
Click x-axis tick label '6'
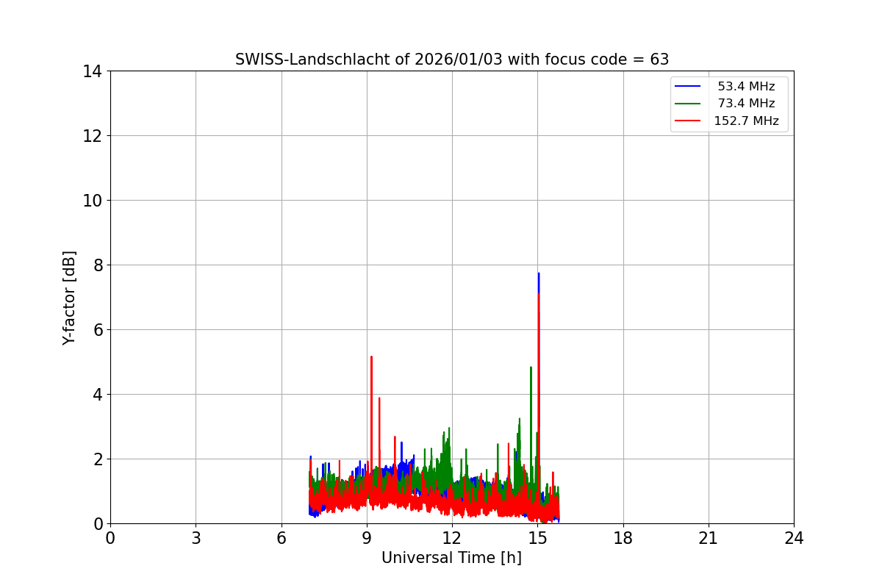click(x=282, y=538)
